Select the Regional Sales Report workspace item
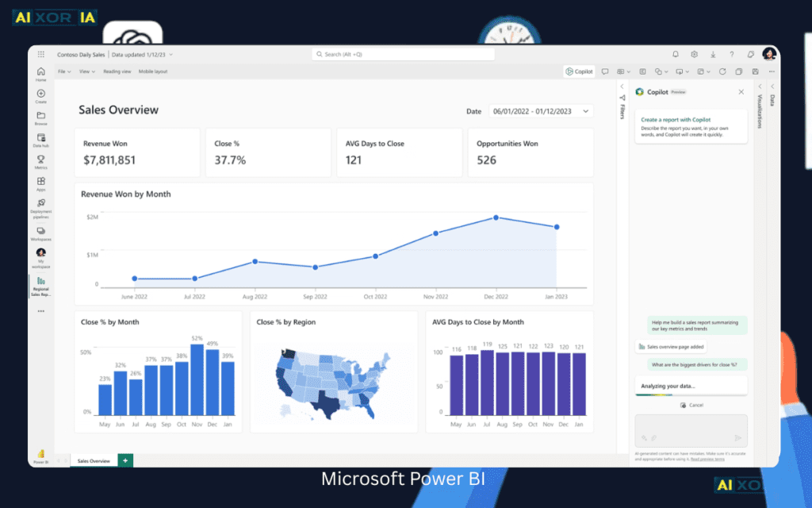The image size is (812, 508). [x=40, y=286]
